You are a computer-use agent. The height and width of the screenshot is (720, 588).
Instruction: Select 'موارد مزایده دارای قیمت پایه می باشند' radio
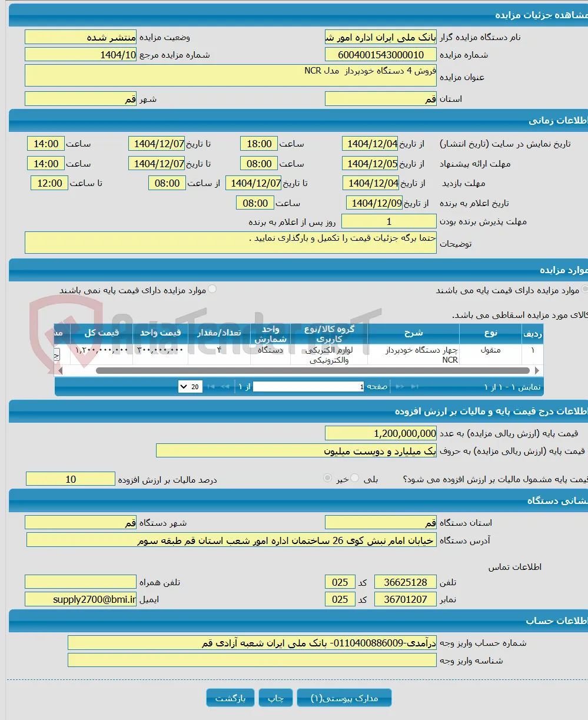point(585,290)
